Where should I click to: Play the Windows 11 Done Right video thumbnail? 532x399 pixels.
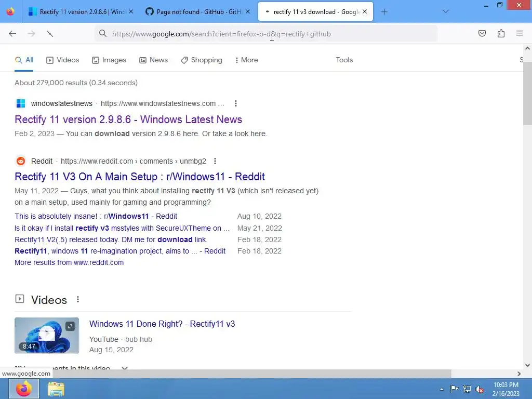pyautogui.click(x=47, y=336)
